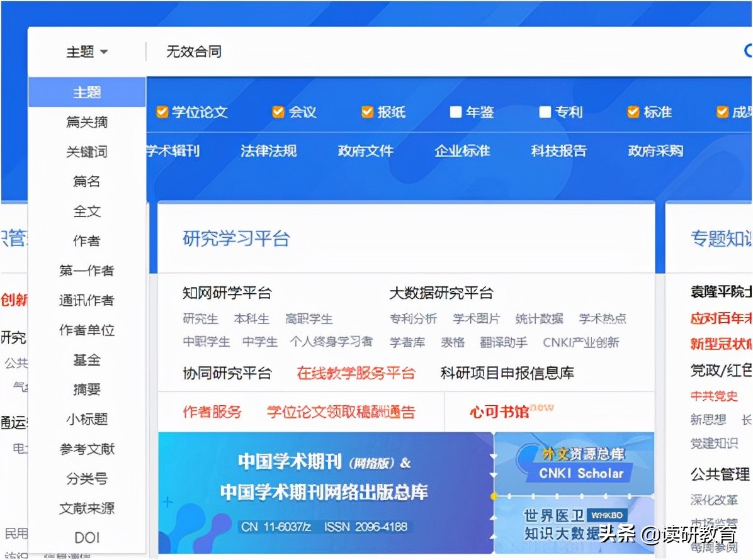Viewport: 753px width, 560px height.
Task: Enable the 年鉴 checkbox
Action: 456,111
